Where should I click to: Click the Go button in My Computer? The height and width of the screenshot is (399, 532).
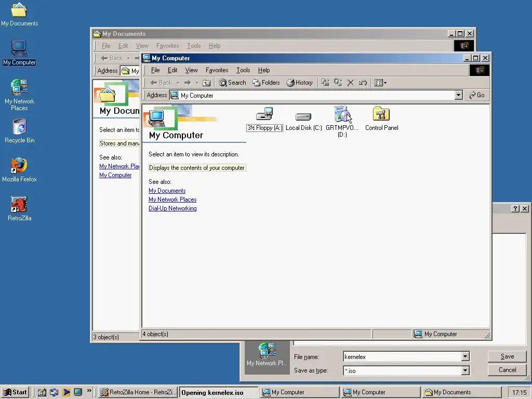477,96
